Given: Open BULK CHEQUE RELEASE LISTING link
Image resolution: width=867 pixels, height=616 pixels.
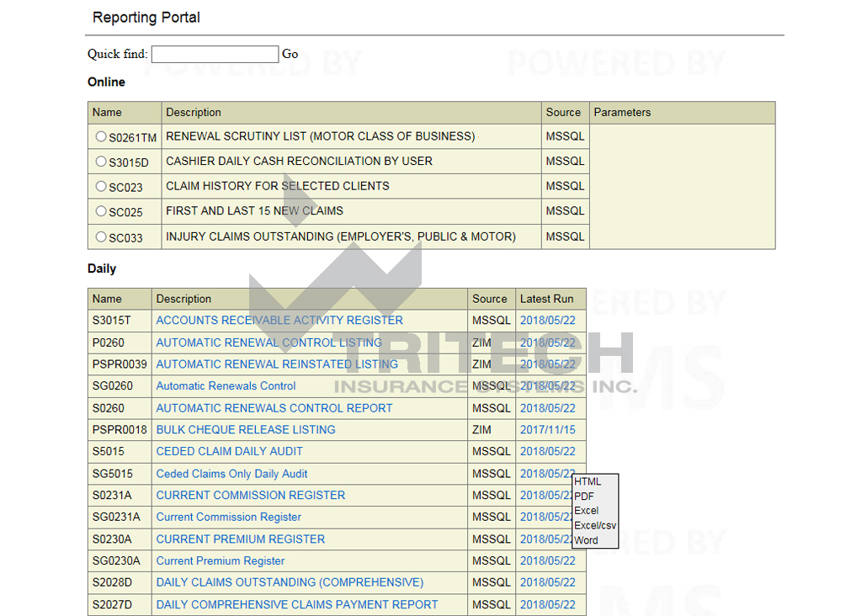Looking at the screenshot, I should click(246, 430).
